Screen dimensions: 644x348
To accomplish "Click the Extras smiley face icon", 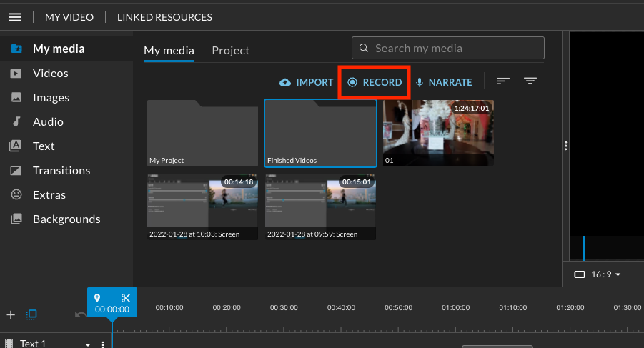I will [16, 194].
